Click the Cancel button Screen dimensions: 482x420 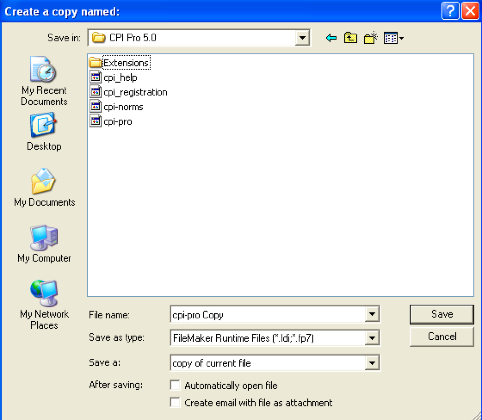[x=442, y=337]
